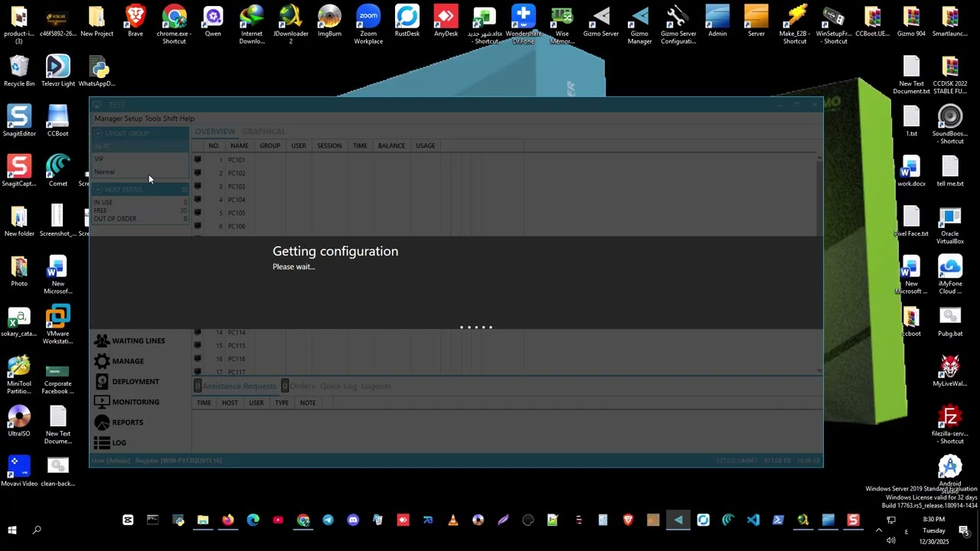
Task: Open Oracle VirtualBox desktop icon
Action: click(x=950, y=225)
